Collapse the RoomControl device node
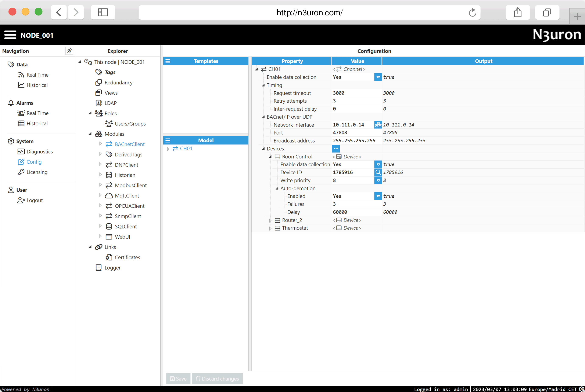The height and width of the screenshot is (392, 585). 270,157
